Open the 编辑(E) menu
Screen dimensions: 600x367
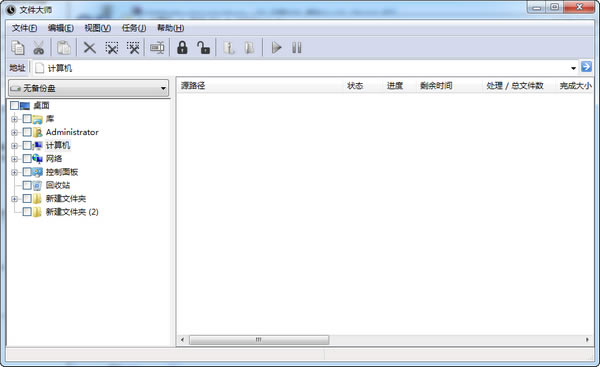point(61,28)
